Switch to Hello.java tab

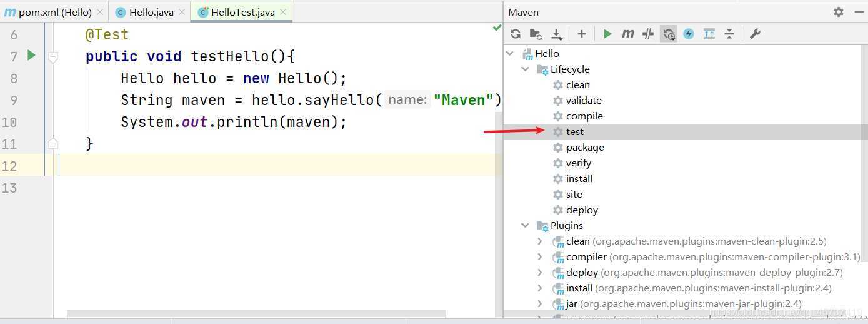point(151,12)
